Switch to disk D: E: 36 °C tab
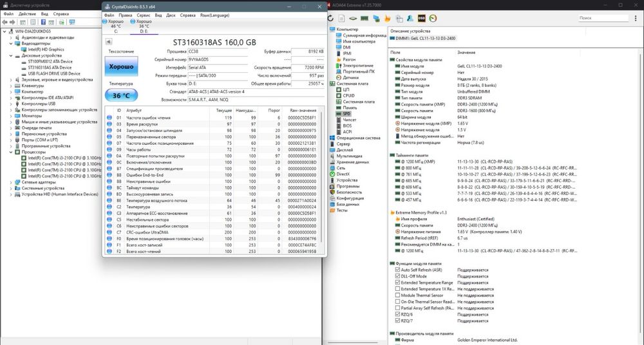This screenshot has height=345, width=644. pos(144,26)
